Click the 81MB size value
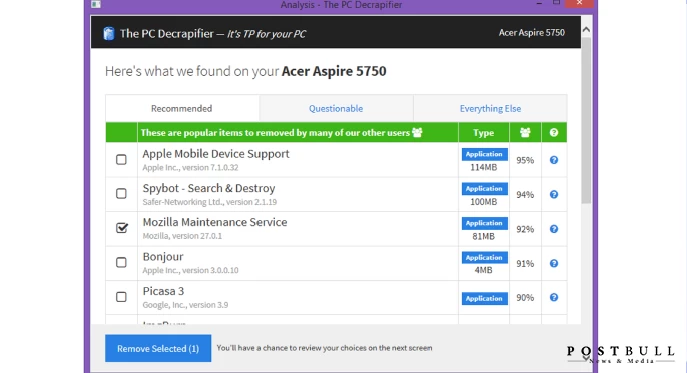Screen dimensions: 687x373 coord(484,236)
